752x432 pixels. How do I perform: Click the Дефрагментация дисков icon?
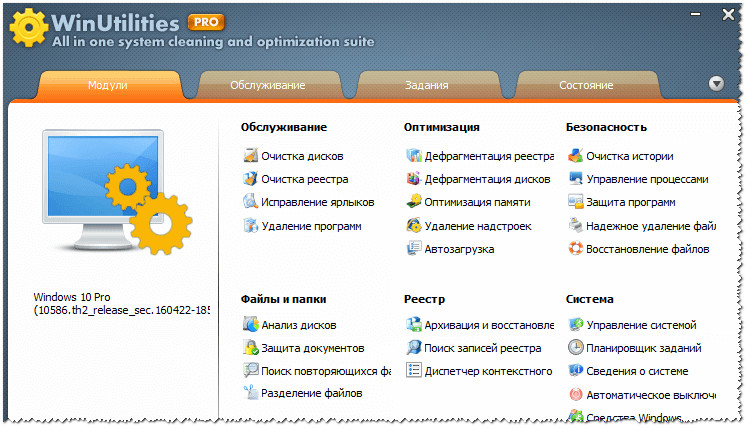coord(413,178)
